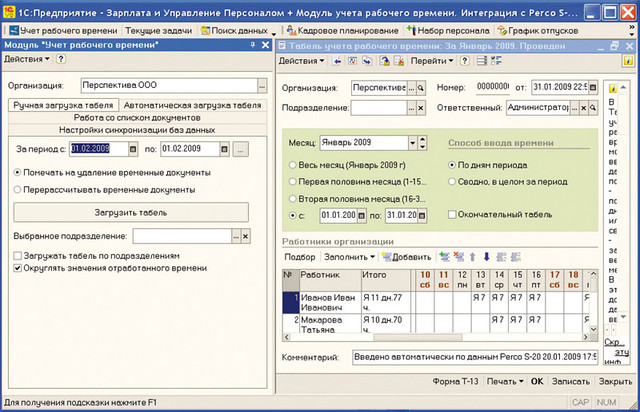
Task: Click the delete row icon with the red cross
Action: tap(459, 257)
